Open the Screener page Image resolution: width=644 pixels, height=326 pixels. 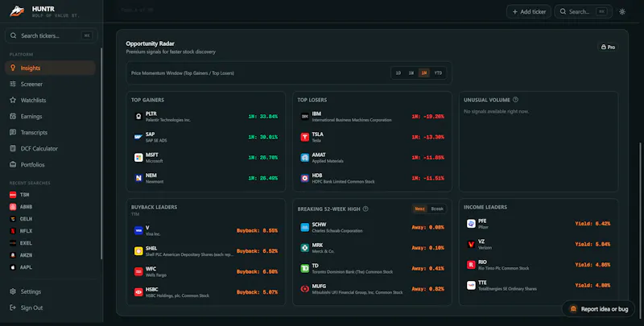[50, 85]
